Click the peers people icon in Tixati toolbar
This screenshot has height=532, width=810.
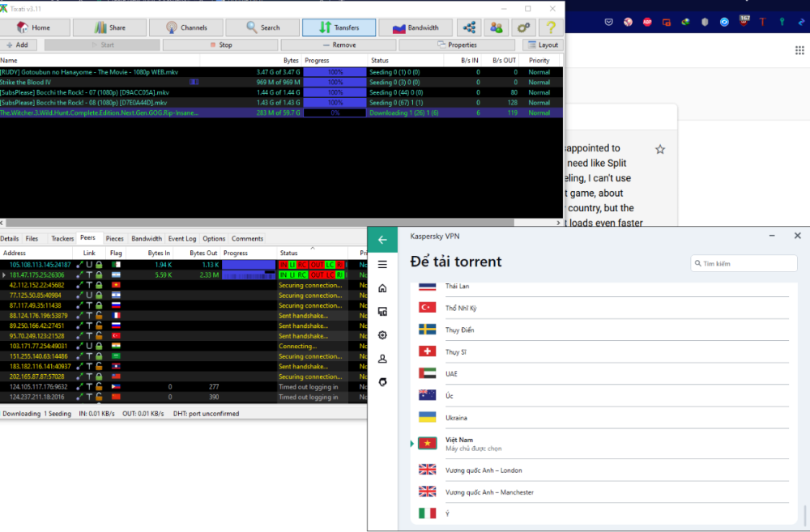pyautogui.click(x=496, y=28)
